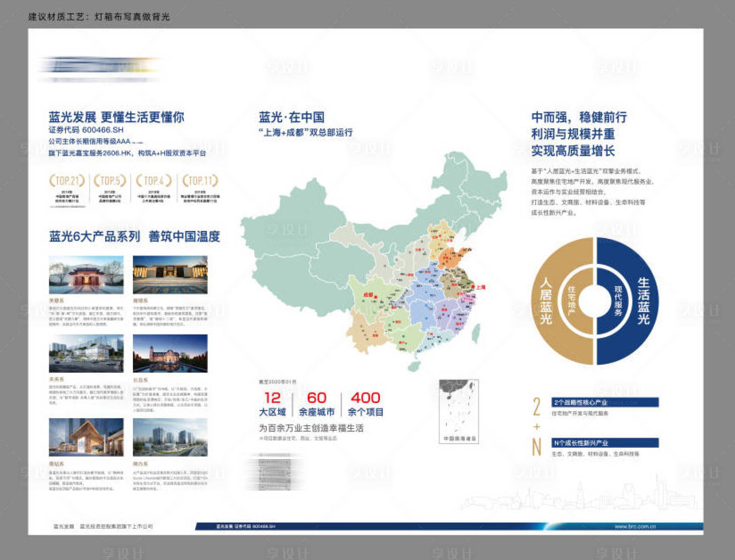Viewport: 735px width, 560px height.
Task: Click the TOP.21 ranking badge
Action: pyautogui.click(x=67, y=181)
